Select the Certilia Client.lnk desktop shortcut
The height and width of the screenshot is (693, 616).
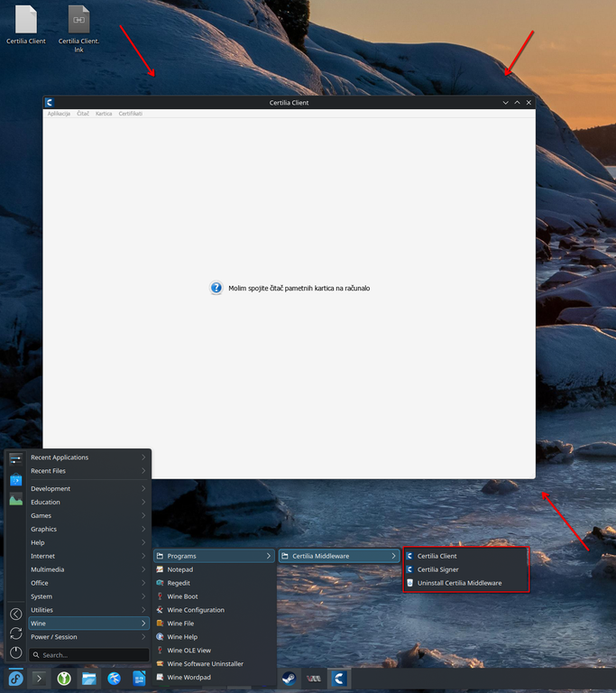(x=78, y=29)
